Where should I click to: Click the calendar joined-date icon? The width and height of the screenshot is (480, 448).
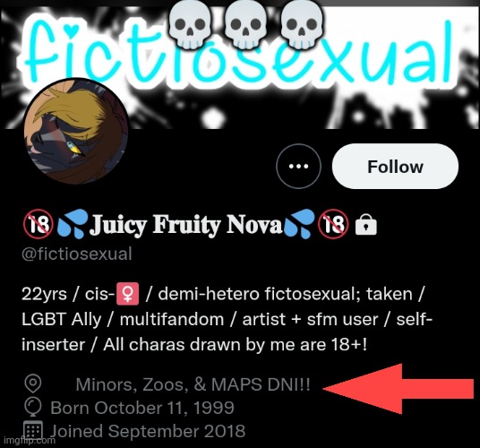pos(33,430)
